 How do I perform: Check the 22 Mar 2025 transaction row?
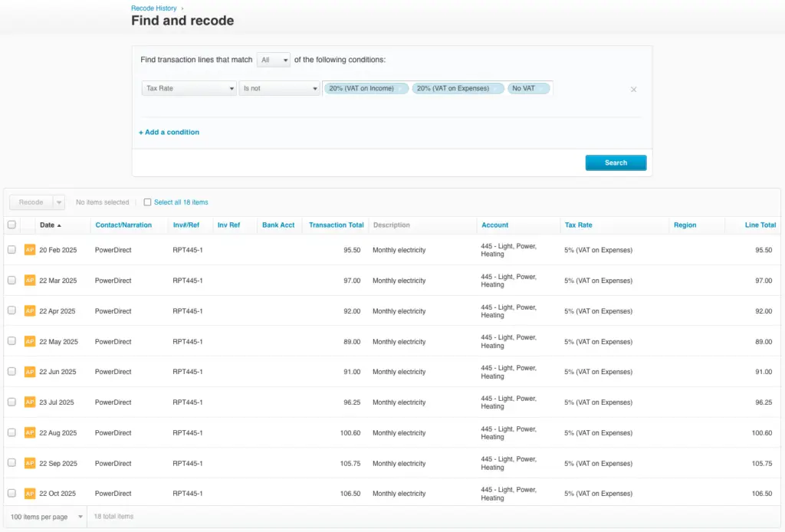11,281
